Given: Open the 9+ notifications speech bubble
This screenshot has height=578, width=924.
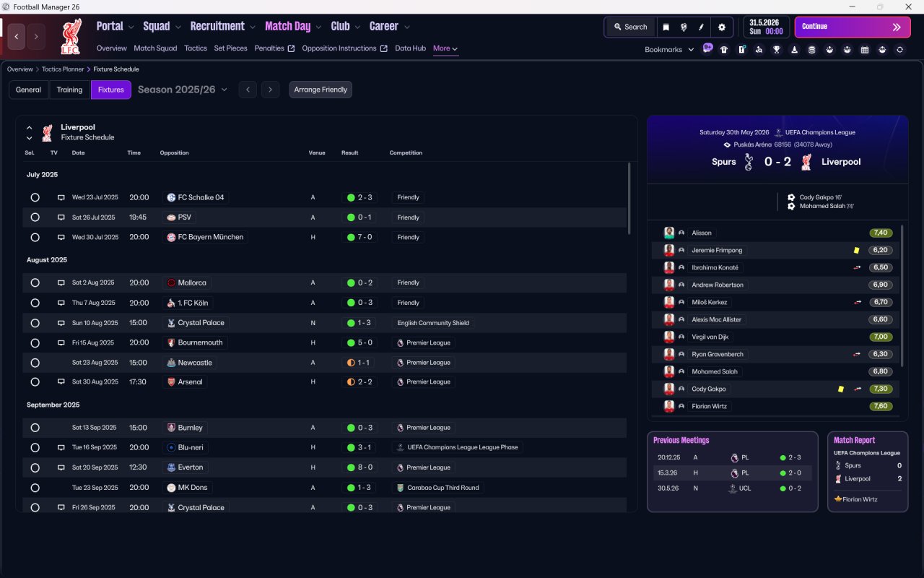Looking at the screenshot, I should (x=707, y=48).
